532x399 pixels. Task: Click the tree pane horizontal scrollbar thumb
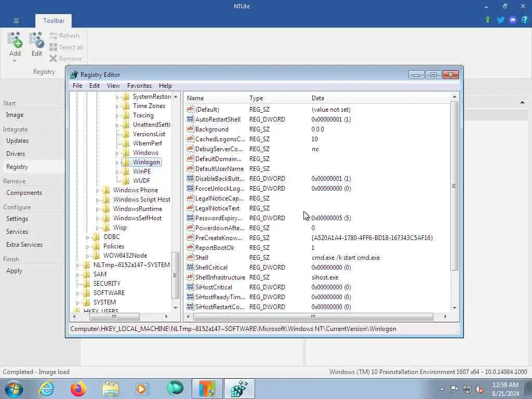click(114, 316)
